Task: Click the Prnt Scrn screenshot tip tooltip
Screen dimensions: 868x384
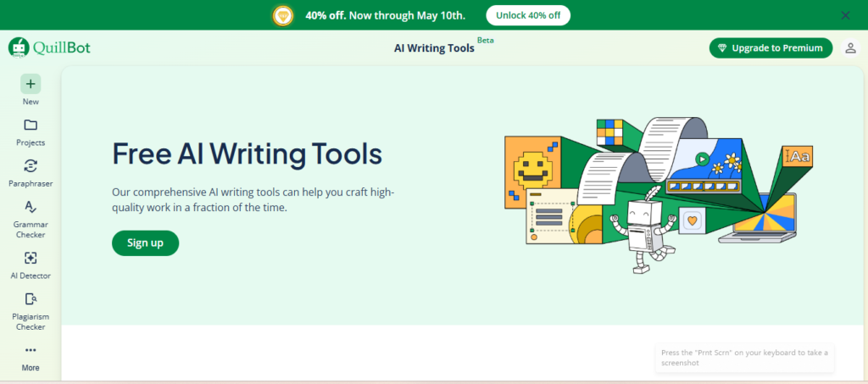Action: click(x=744, y=358)
